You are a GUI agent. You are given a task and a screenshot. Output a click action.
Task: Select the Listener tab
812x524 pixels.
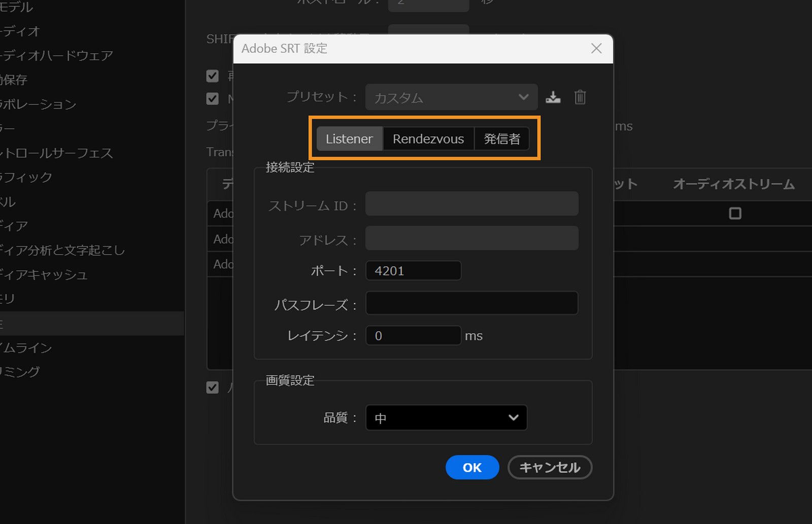click(349, 138)
